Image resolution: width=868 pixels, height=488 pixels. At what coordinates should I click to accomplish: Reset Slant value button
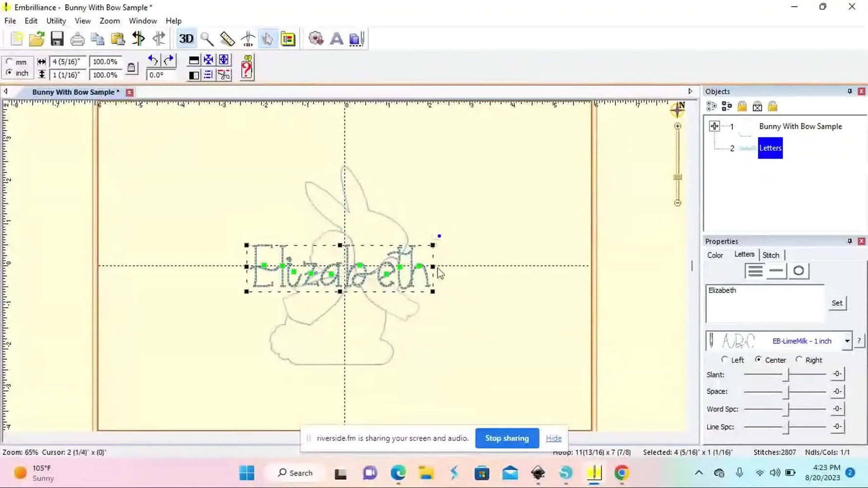point(837,374)
